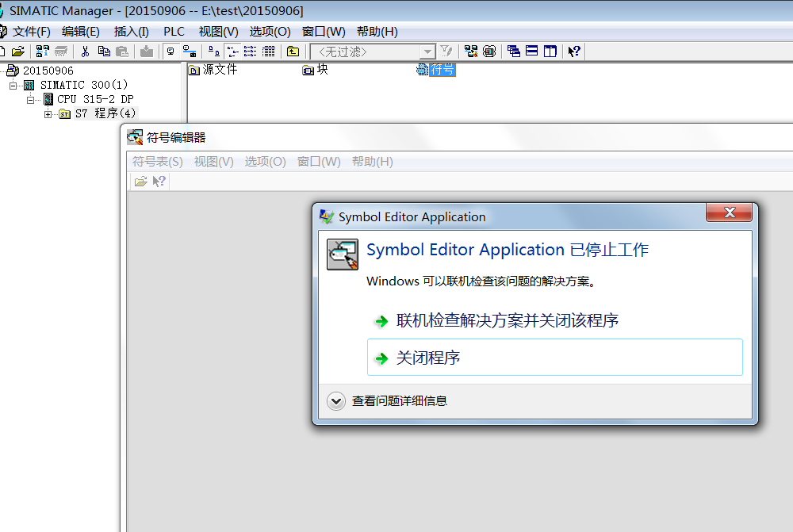Click SIMATIC Manager context Help arrow icon
This screenshot has width=793, height=532.
coord(574,51)
